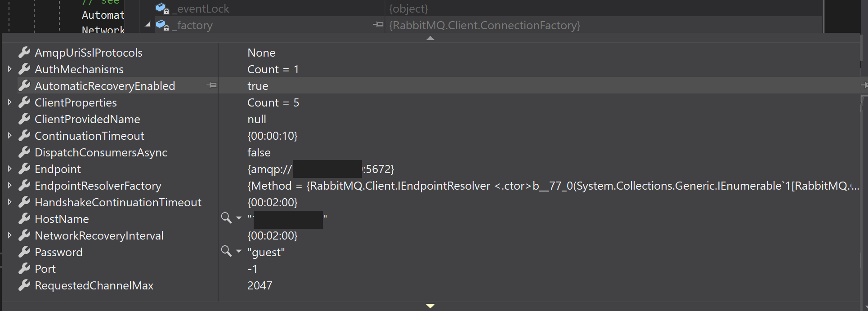Select the AuthMechanisms value Count = 1
The image size is (868, 311).
coord(273,69)
